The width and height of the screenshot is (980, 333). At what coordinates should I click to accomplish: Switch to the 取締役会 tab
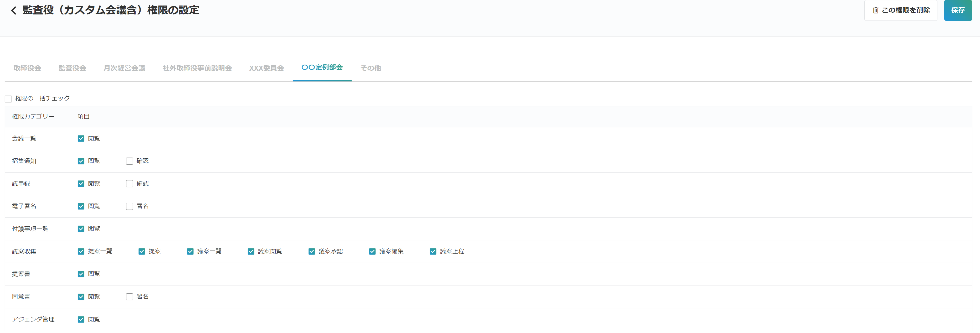tap(27, 68)
